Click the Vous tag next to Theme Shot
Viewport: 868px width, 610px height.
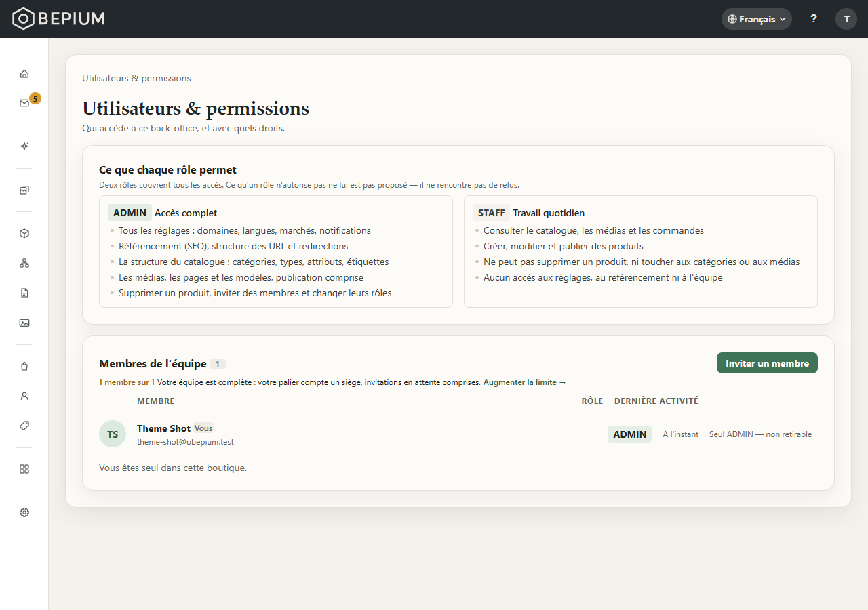pos(203,428)
